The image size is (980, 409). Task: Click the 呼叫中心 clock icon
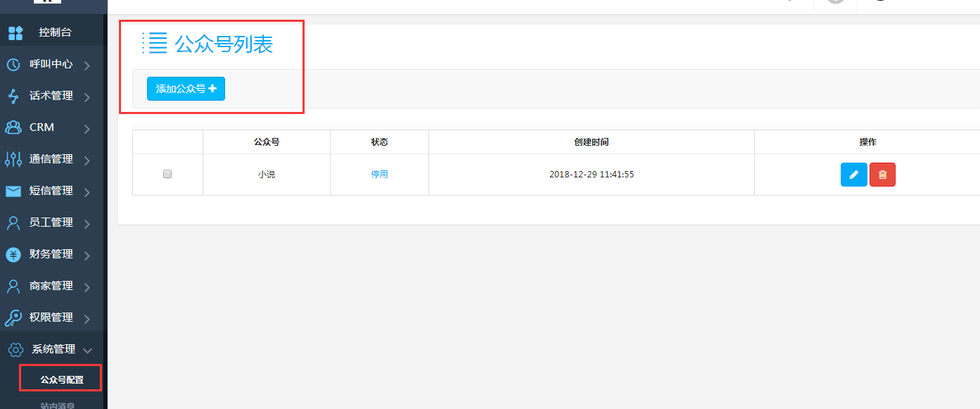pos(13,65)
